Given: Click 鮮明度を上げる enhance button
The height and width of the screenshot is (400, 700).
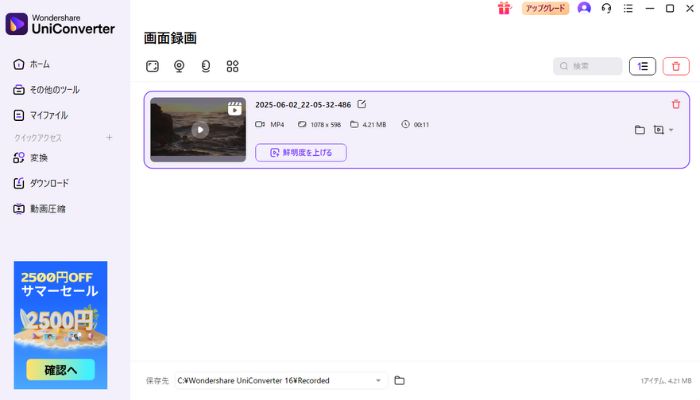Looking at the screenshot, I should tap(301, 153).
